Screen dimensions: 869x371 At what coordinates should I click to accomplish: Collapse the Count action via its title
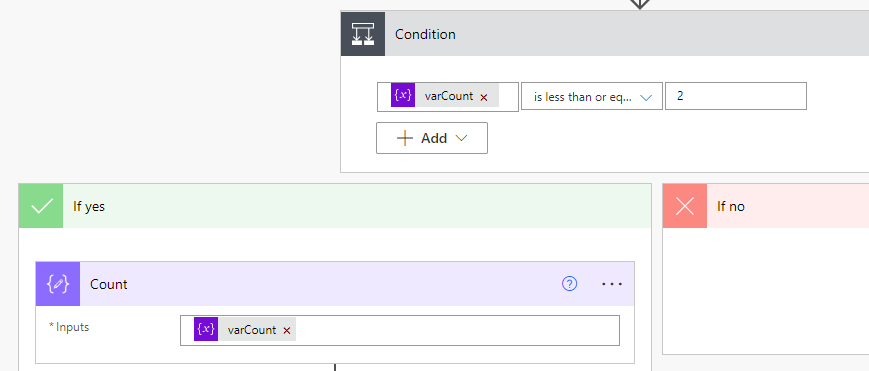click(x=109, y=284)
